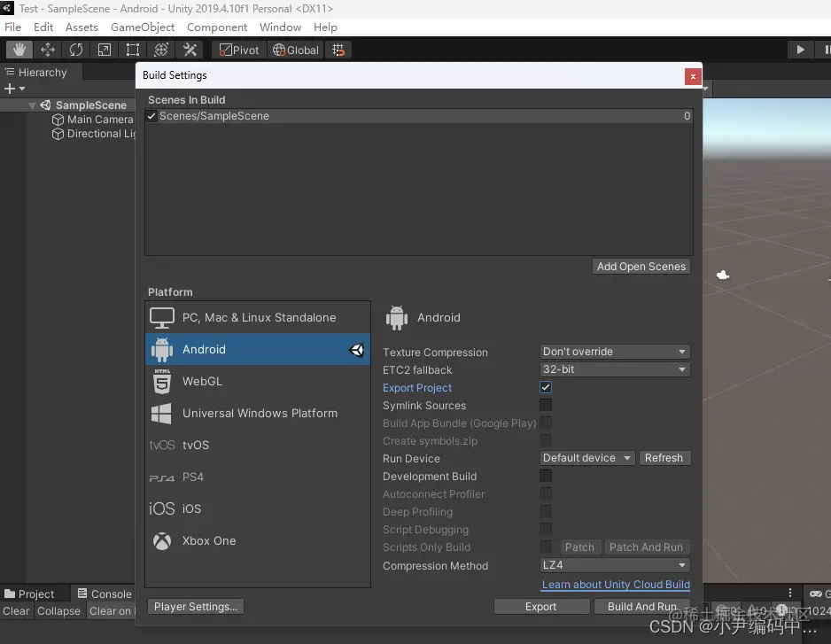Select the tvOS platform
Screen dimensions: 831x644
tap(258, 445)
